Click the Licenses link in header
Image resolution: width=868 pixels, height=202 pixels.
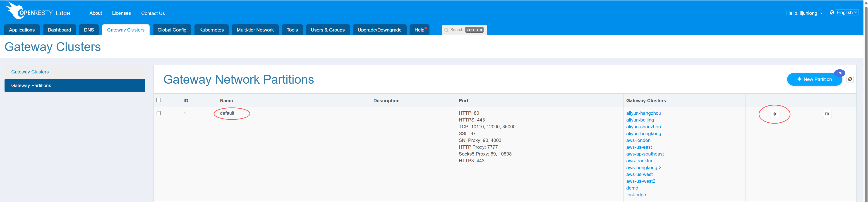point(121,13)
